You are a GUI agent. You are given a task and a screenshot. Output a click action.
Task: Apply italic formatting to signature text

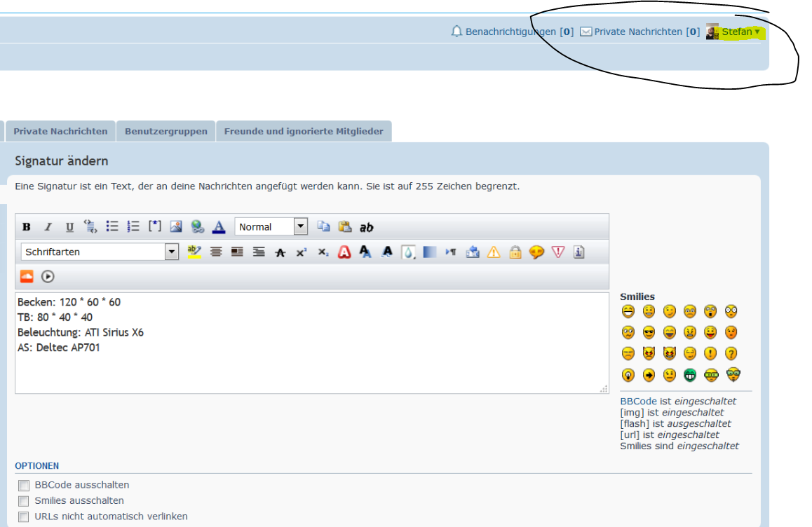point(48,227)
